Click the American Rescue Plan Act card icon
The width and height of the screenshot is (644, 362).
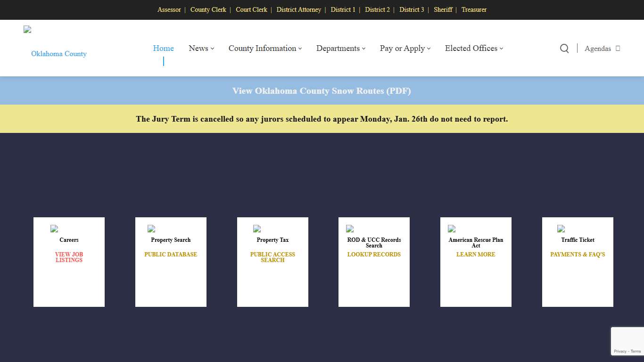coord(452,229)
